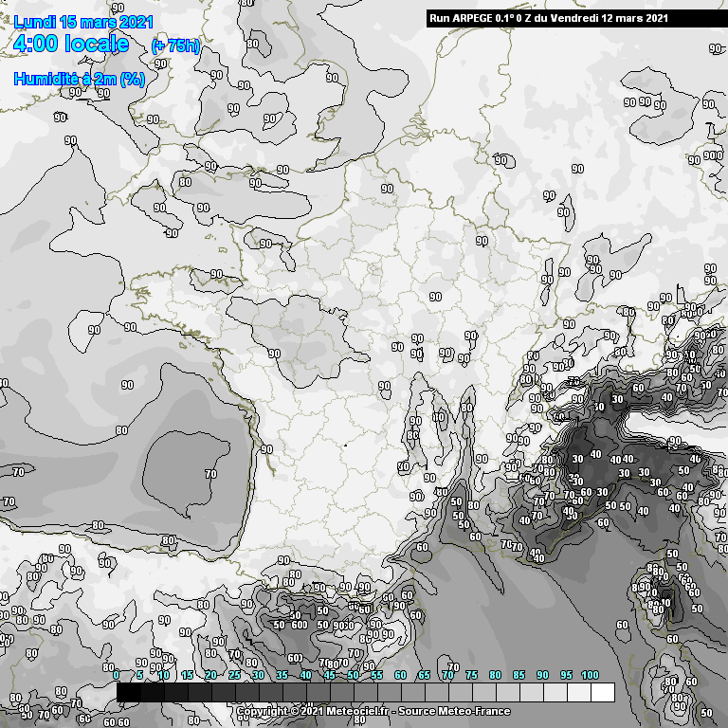This screenshot has height=728, width=728.
Task: Click the 40 label above the humidity scale
Action: coord(305,675)
